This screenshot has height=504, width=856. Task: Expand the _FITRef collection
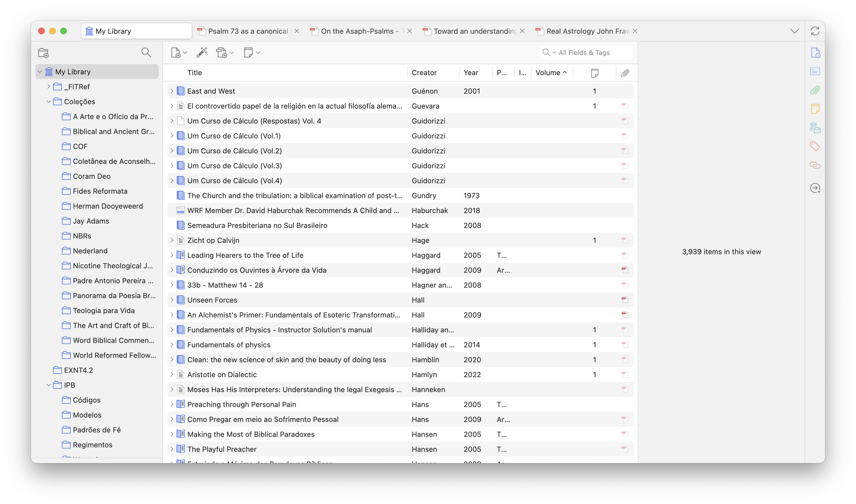[49, 86]
